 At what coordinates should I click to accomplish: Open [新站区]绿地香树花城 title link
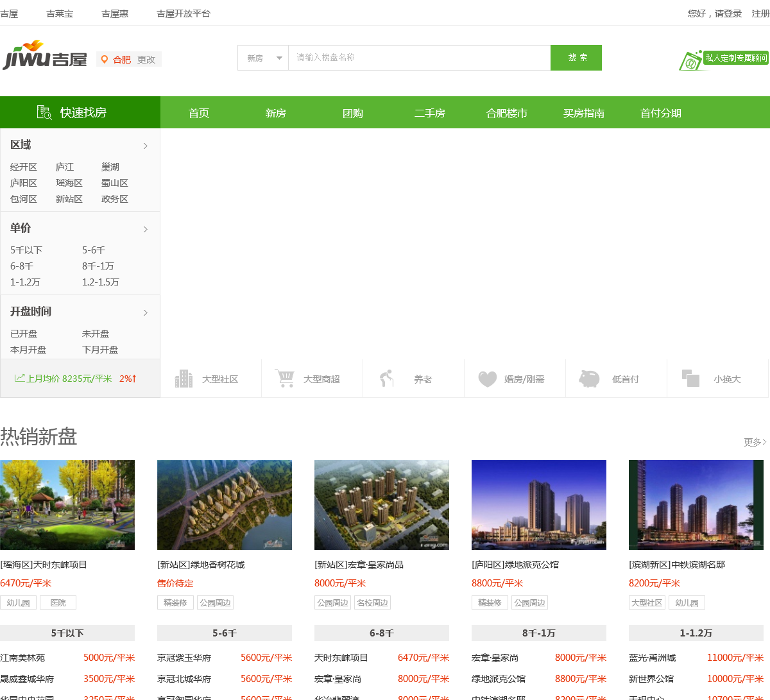coord(201,565)
